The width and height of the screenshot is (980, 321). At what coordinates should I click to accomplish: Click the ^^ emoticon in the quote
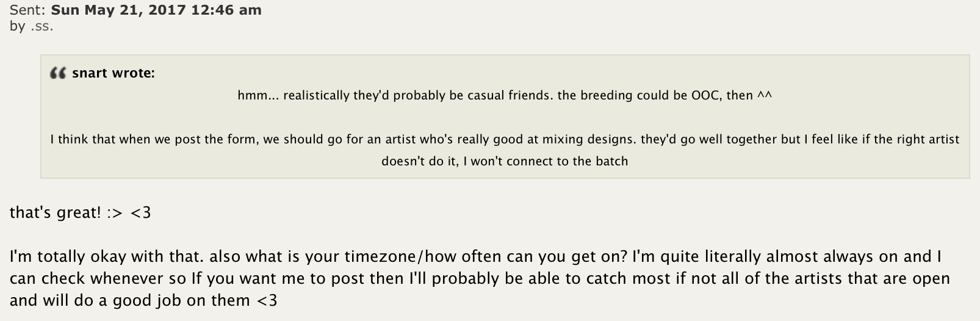point(765,95)
